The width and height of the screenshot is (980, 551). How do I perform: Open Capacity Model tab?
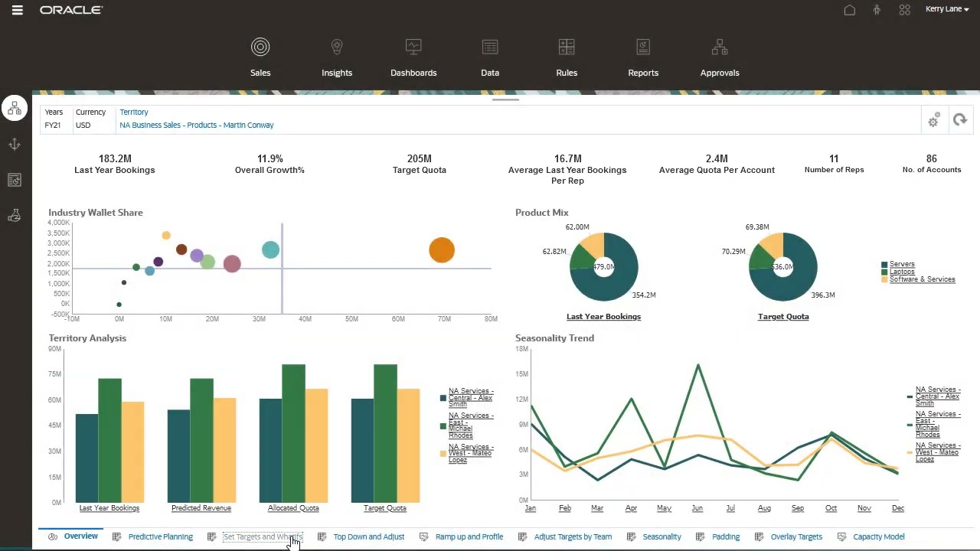pos(879,536)
